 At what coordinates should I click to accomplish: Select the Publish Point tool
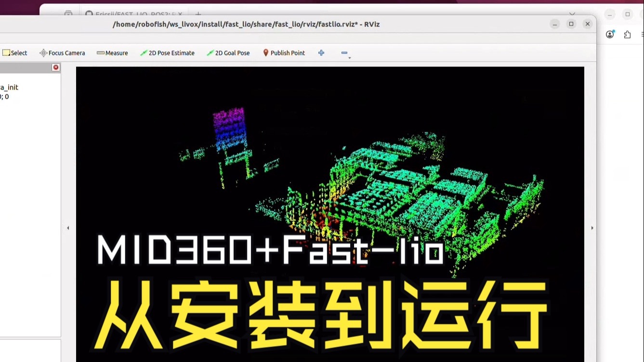click(x=284, y=53)
